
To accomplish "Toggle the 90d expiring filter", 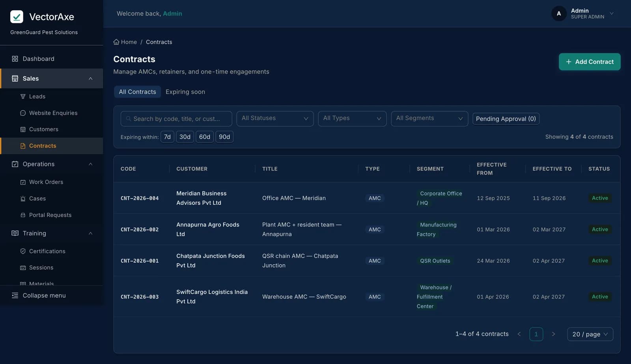I will click(x=224, y=137).
